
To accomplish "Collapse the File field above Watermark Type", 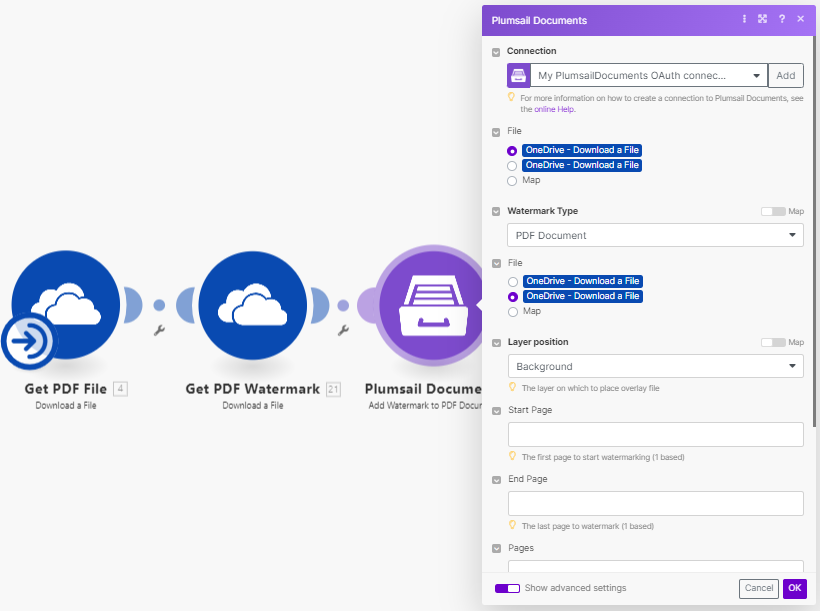I will click(x=496, y=132).
